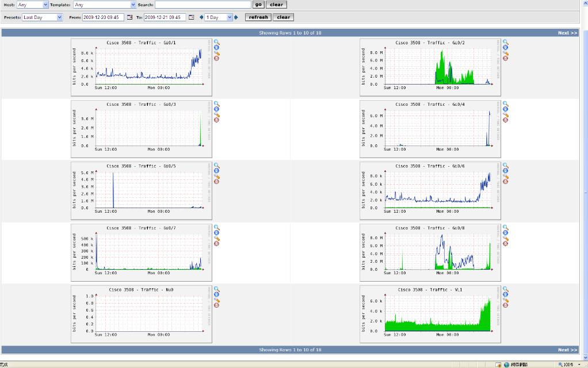Open the Presets dropdown showing Last Day
The width and height of the screenshot is (588, 368).
click(x=42, y=17)
